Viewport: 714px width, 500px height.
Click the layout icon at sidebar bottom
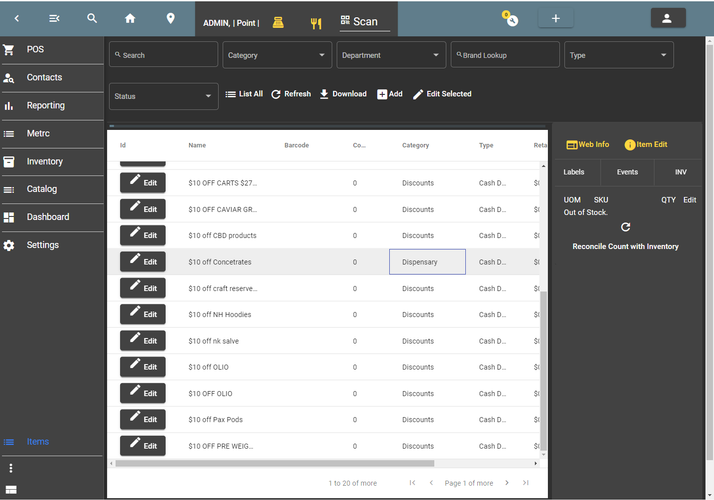coord(11,490)
